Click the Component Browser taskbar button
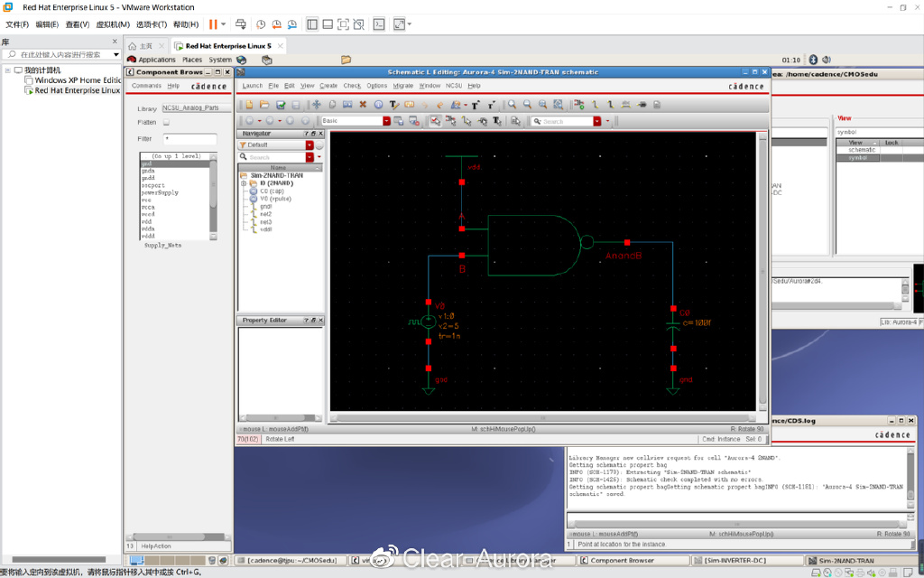Image resolution: width=924 pixels, height=578 pixels. click(632, 560)
